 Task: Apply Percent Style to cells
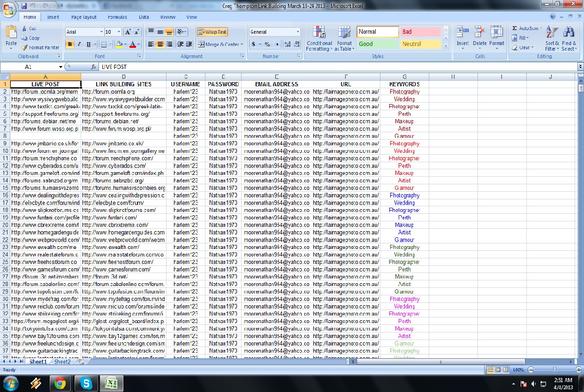tap(267, 45)
